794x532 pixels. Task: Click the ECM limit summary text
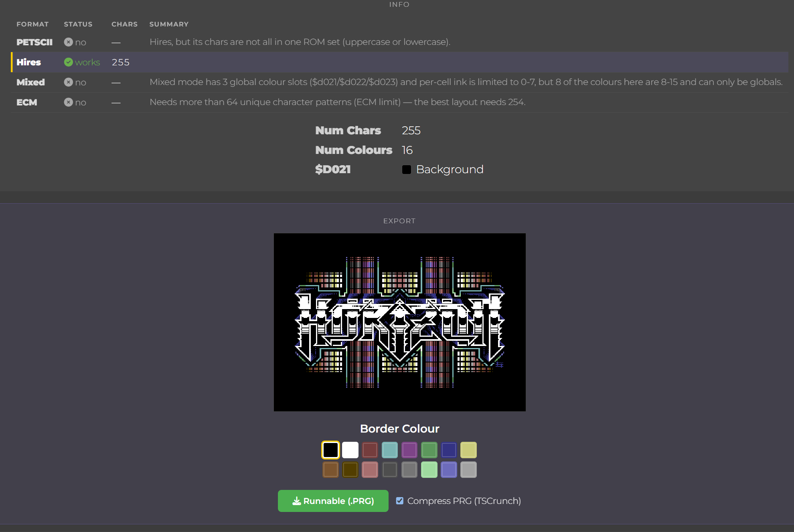tap(337, 102)
